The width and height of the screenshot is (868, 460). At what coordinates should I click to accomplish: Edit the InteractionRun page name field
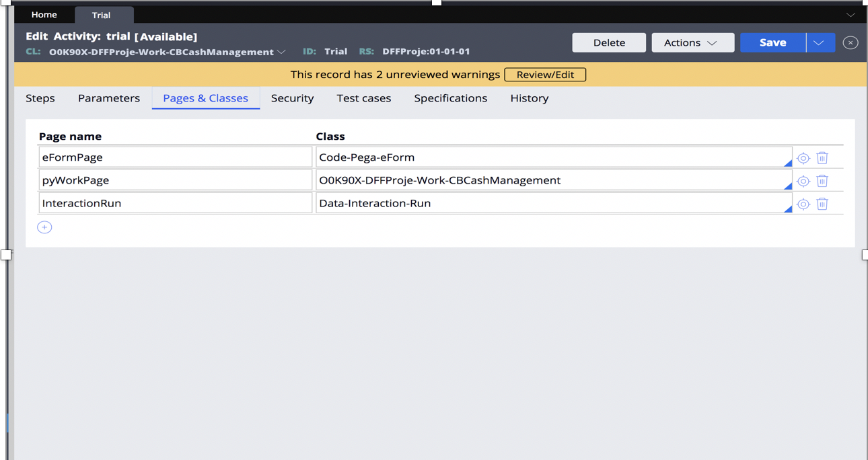(176, 203)
